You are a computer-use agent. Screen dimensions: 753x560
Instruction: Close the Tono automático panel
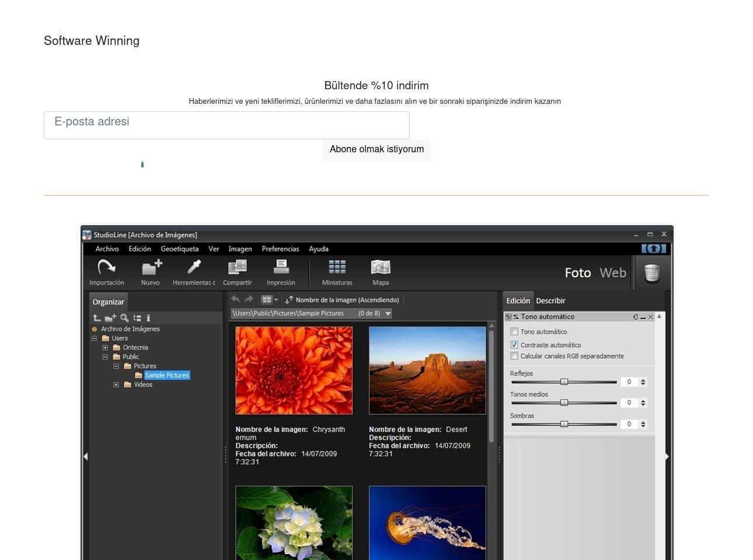(651, 317)
